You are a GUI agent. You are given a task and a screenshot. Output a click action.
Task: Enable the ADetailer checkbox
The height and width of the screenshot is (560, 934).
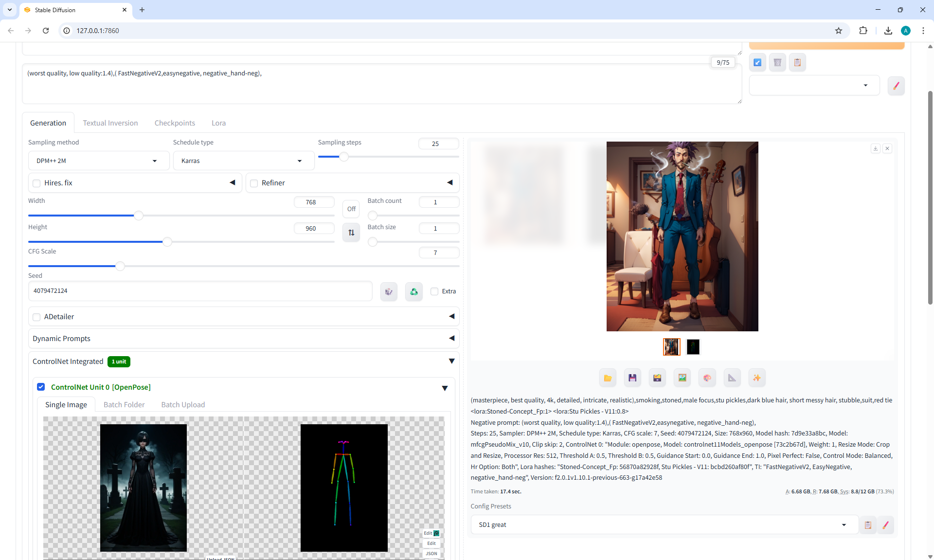(36, 317)
